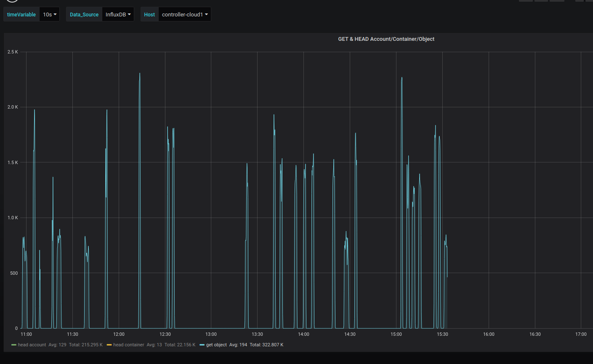The width and height of the screenshot is (593, 364).
Task: Click the Host variable label
Action: (149, 14)
